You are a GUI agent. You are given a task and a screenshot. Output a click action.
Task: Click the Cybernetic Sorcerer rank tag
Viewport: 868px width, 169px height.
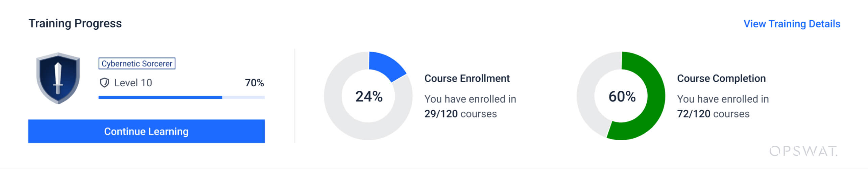point(137,63)
